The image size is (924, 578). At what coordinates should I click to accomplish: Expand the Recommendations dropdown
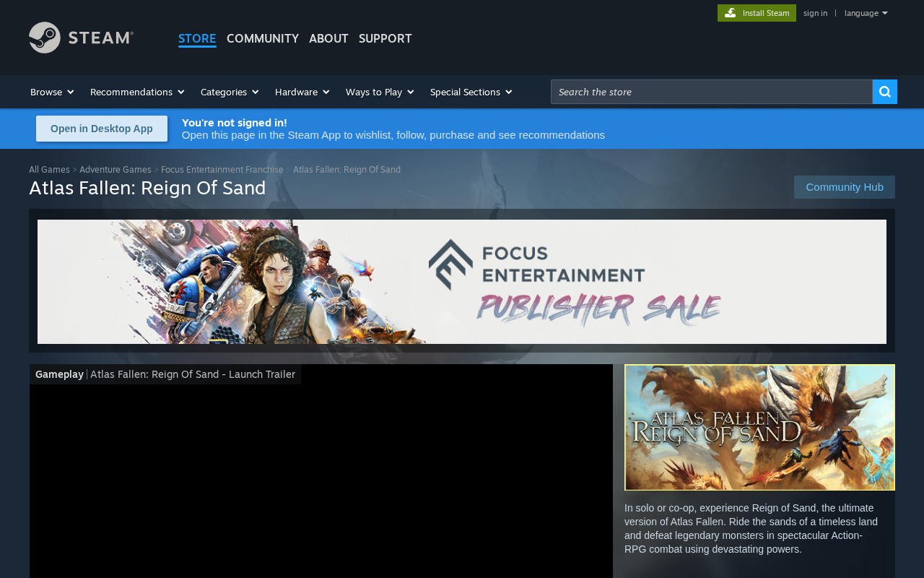point(137,92)
